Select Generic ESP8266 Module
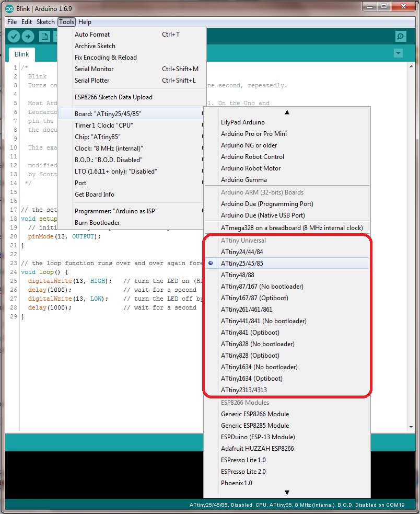The width and height of the screenshot is (420, 514). click(287, 414)
